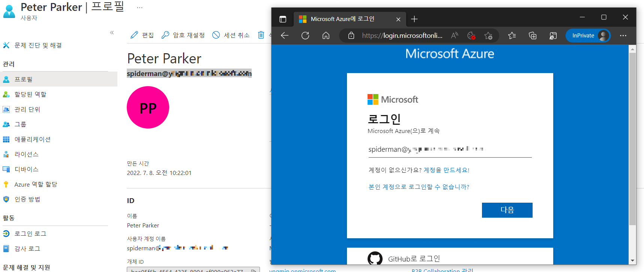Image resolution: width=644 pixels, height=272 pixels.
Task: Click 세션 취소 in the toolbar
Action: pos(231,35)
